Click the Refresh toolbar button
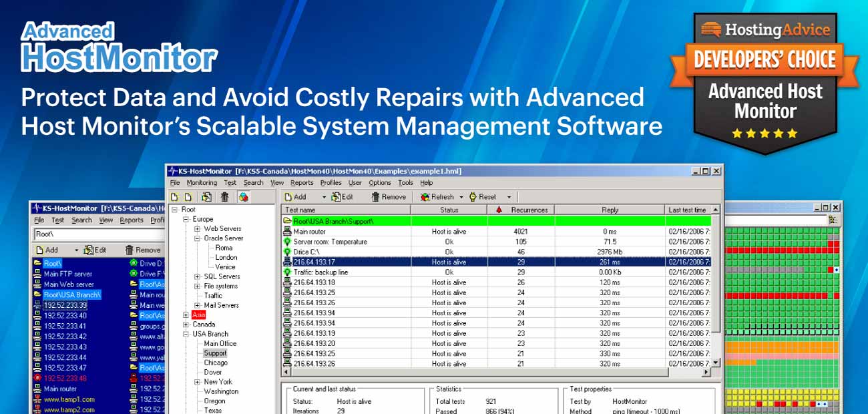The height and width of the screenshot is (414, 868). 437,197
